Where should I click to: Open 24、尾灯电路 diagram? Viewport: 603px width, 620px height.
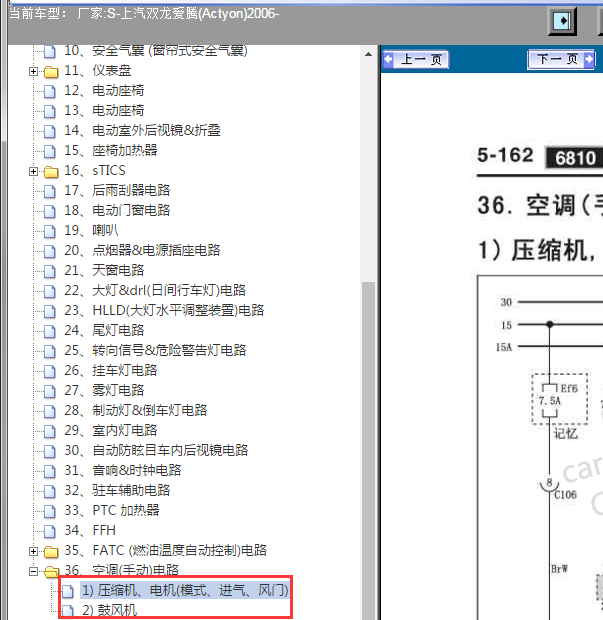[x=104, y=330]
